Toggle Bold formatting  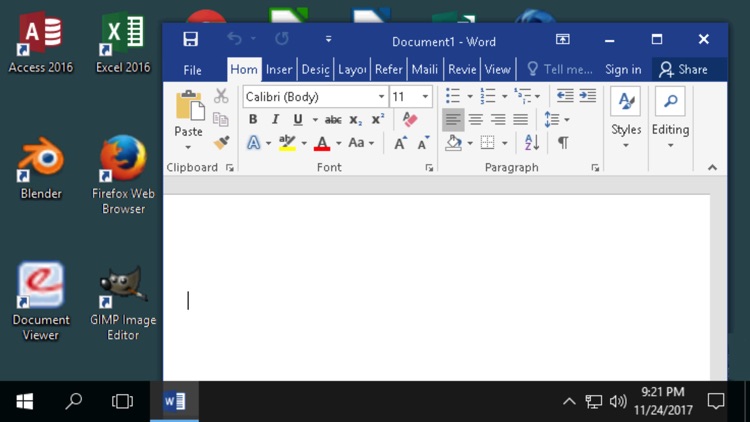pyautogui.click(x=253, y=119)
